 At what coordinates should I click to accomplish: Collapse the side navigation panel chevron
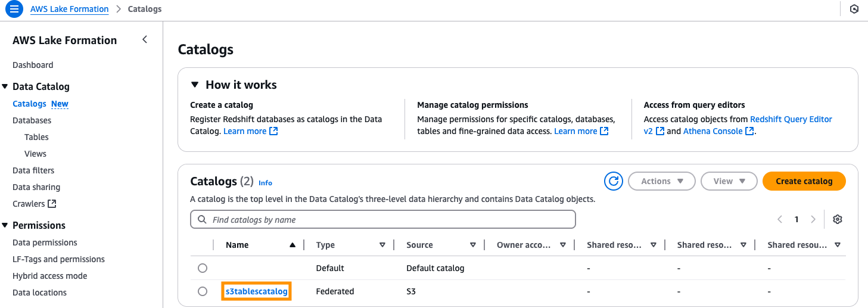pos(145,40)
